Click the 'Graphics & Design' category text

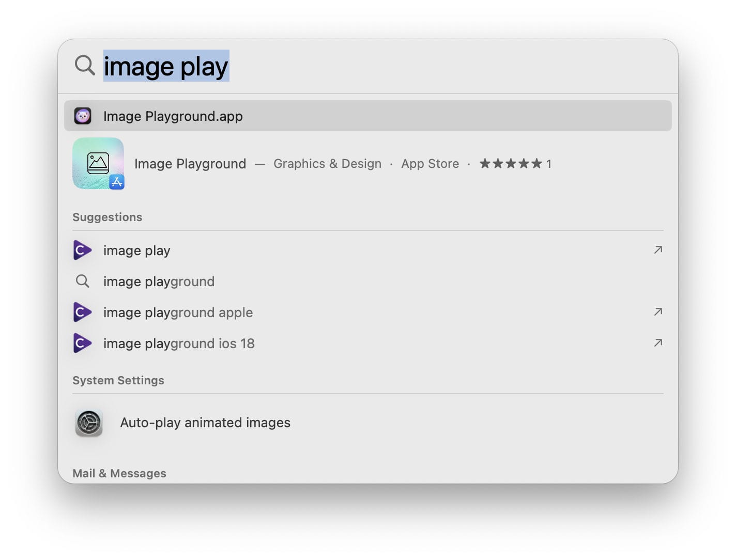(x=327, y=164)
